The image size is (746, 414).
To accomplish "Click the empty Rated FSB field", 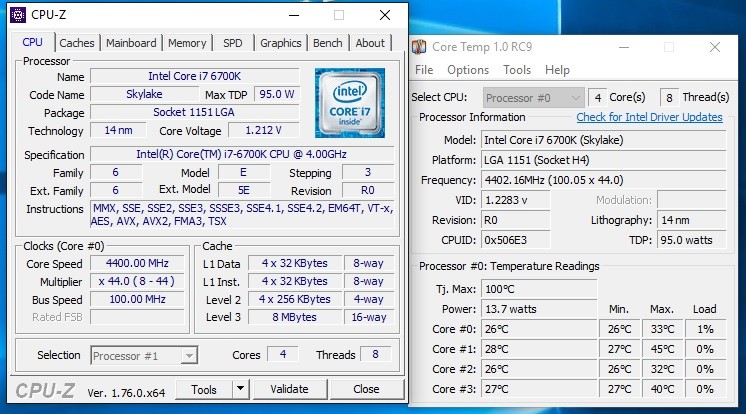I will (x=137, y=317).
